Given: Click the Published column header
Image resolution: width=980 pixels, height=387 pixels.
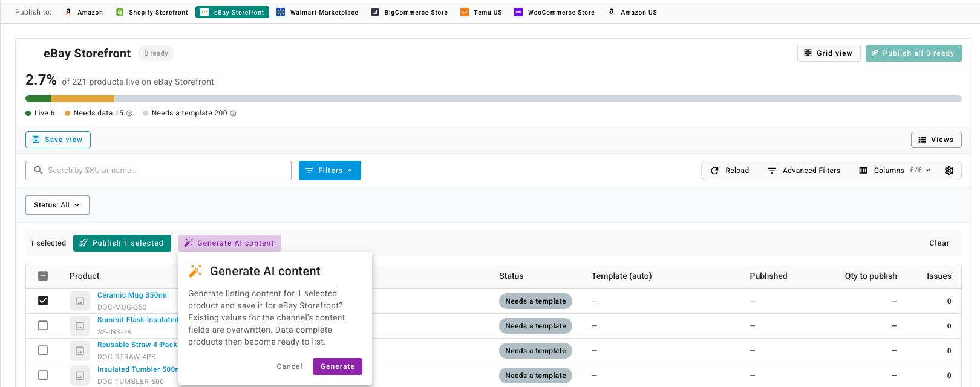Looking at the screenshot, I should 768,276.
